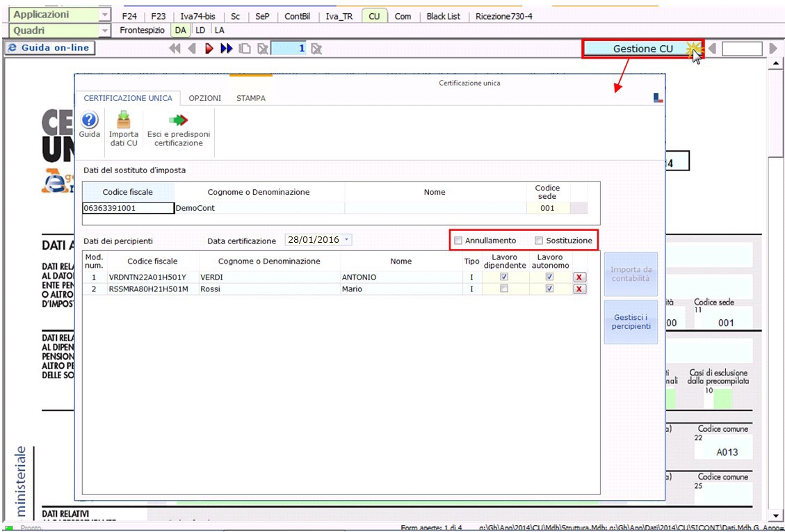This screenshot has width=785, height=532.
Task: Switch to the F23 application tab
Action: pos(159,17)
